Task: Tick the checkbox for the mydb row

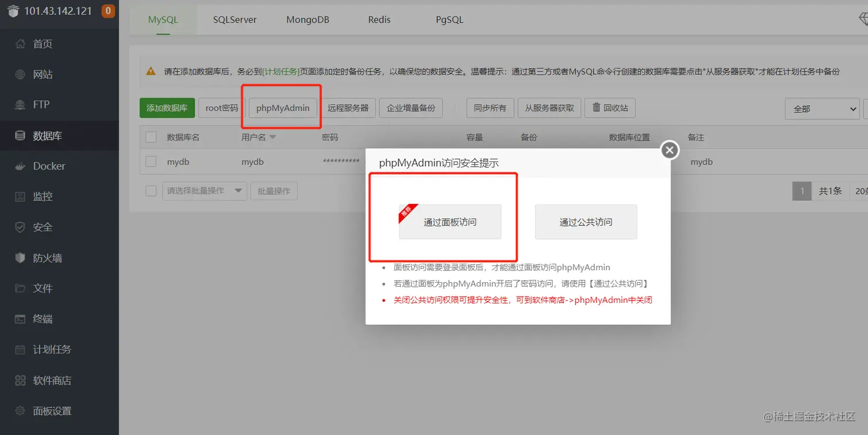Action: 151,162
